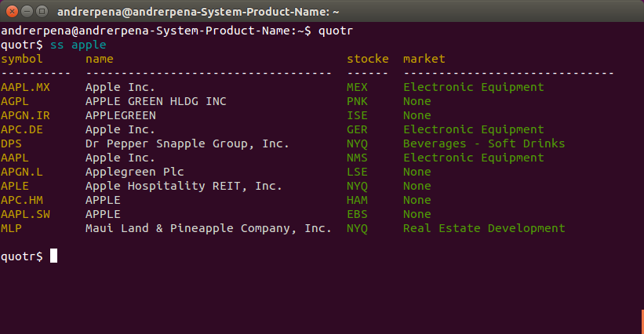Close the terminal window
The width and height of the screenshot is (644, 334).
[12, 12]
